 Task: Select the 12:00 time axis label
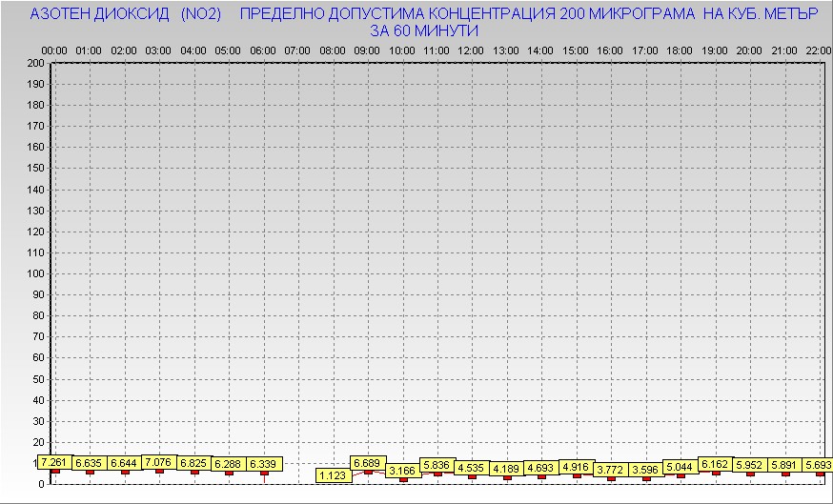click(471, 50)
